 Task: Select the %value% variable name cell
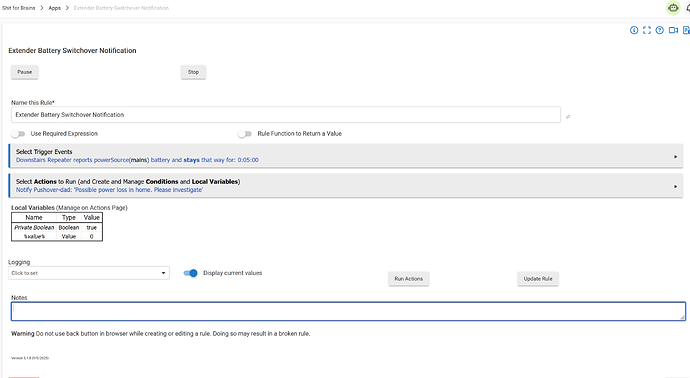(x=34, y=237)
